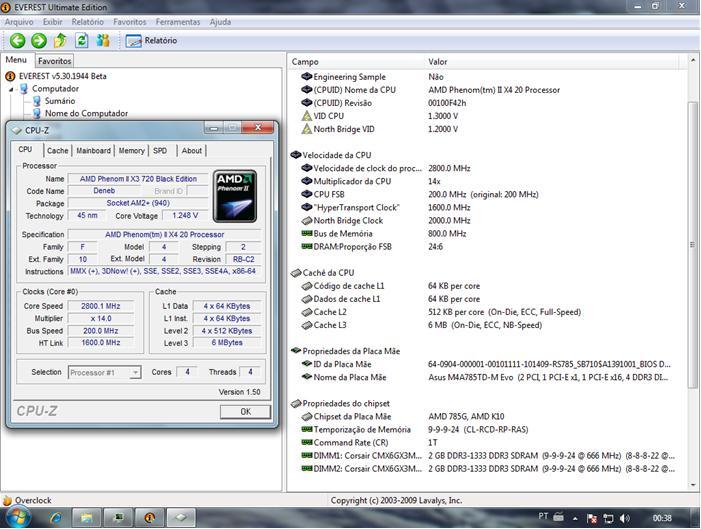
Task: Select (CPUID) Nome da CPU row icon
Action: click(306, 90)
